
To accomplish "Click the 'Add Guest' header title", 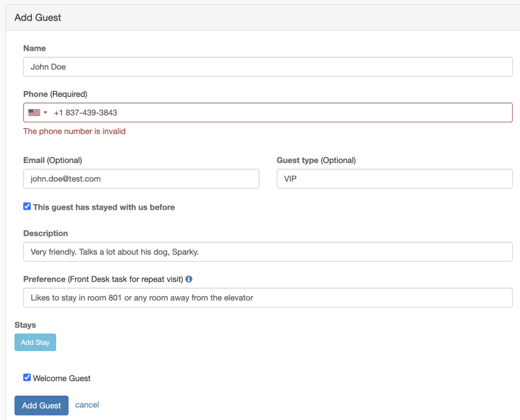I will click(x=38, y=18).
